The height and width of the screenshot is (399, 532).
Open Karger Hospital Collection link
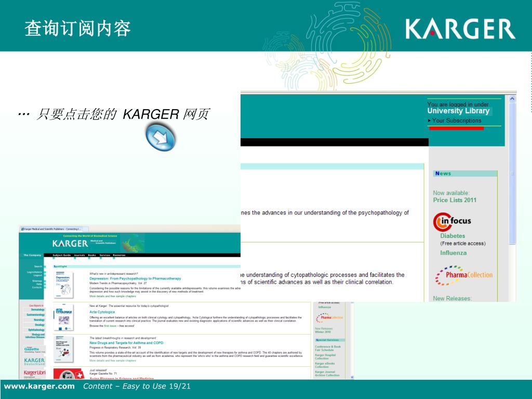point(325,356)
